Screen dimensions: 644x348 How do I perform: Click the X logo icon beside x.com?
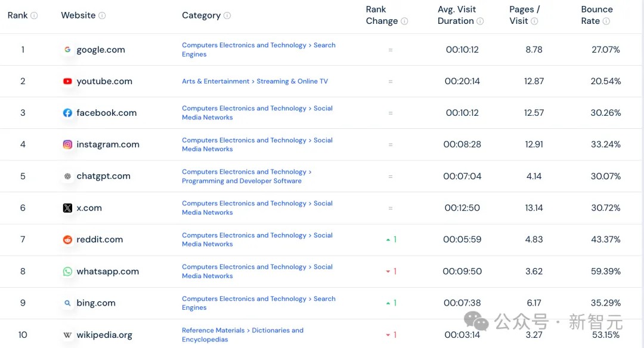point(67,208)
